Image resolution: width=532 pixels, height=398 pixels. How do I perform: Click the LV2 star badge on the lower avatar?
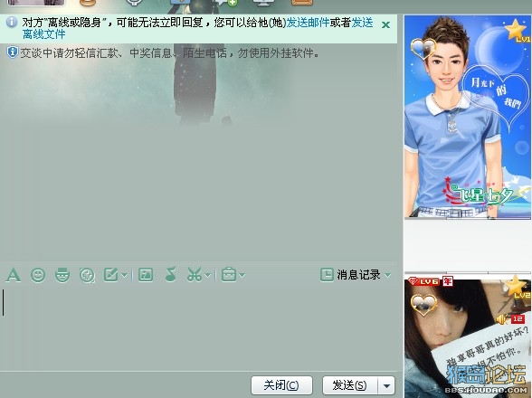(518, 287)
